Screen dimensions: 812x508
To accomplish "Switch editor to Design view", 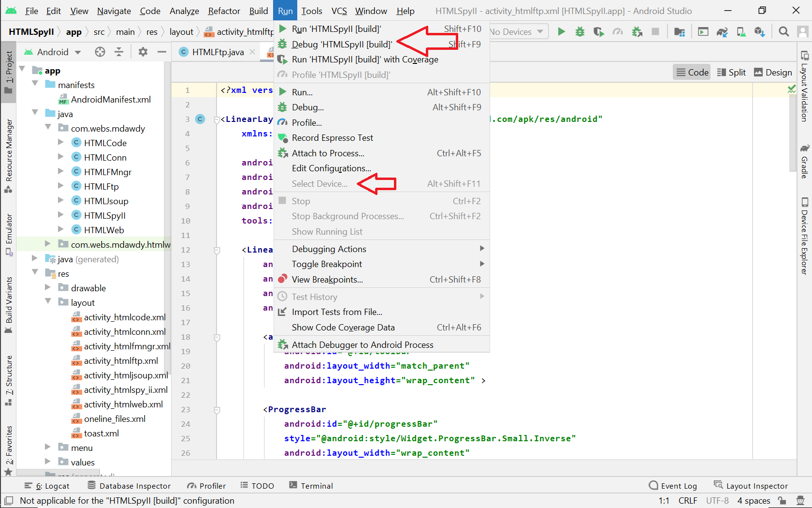I will point(773,73).
